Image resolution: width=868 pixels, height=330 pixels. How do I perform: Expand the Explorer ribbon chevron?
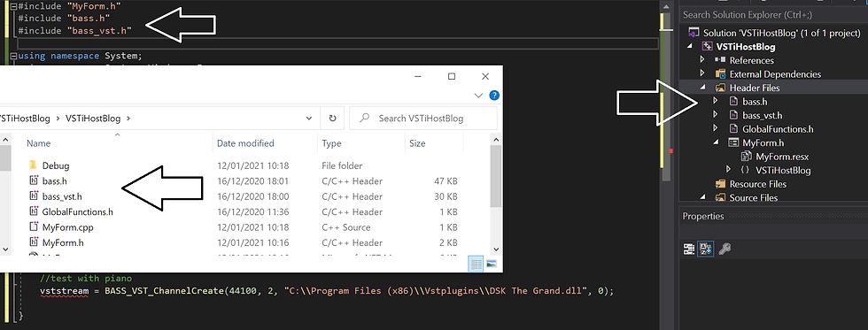[479, 96]
